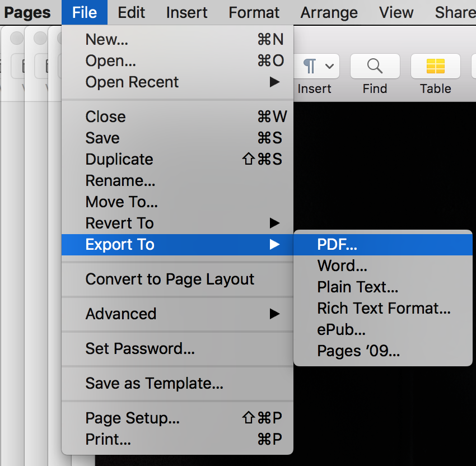Click the yellow Table toolbar icon
The height and width of the screenshot is (466, 476).
pyautogui.click(x=435, y=67)
